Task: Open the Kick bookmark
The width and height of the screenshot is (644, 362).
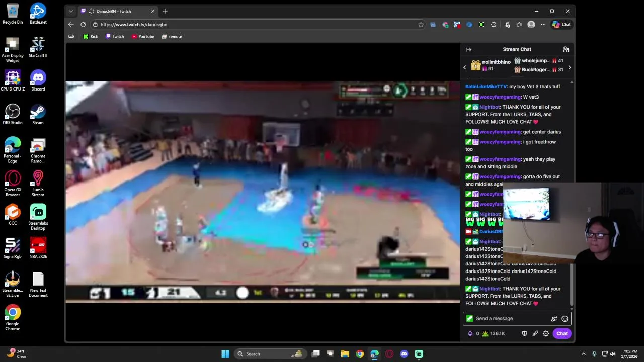Action: click(91, 36)
